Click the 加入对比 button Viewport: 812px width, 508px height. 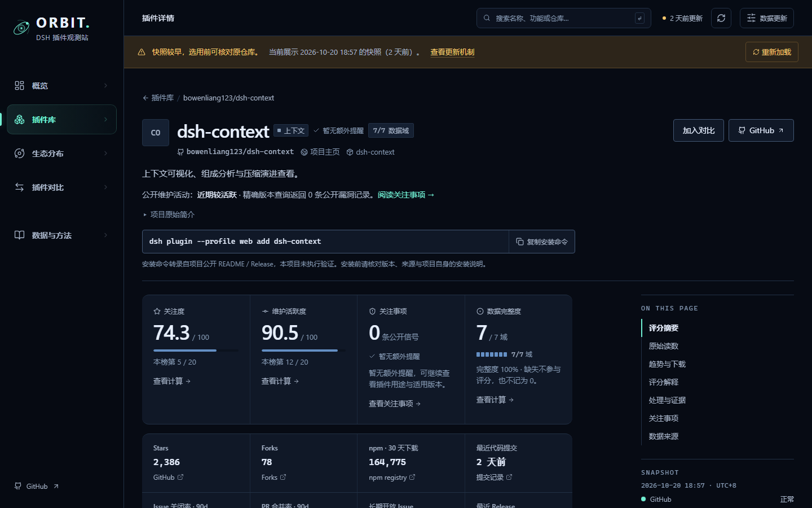[699, 130]
